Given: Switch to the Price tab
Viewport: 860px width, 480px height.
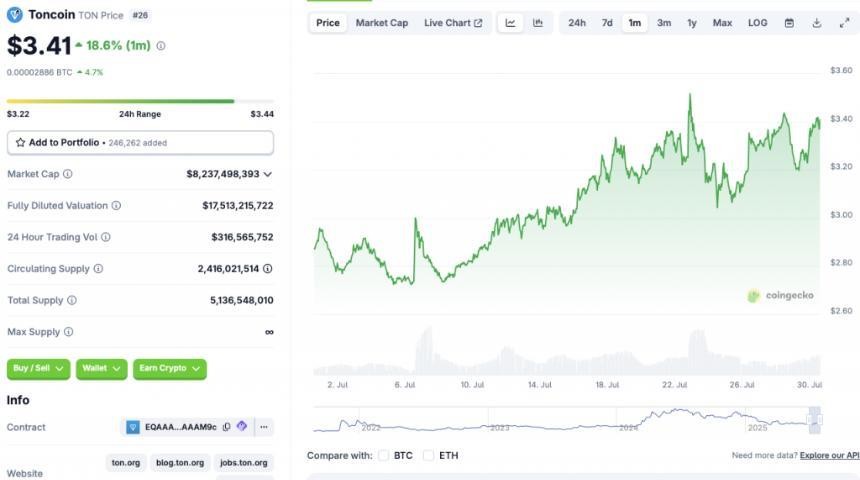Looking at the screenshot, I should click(328, 23).
